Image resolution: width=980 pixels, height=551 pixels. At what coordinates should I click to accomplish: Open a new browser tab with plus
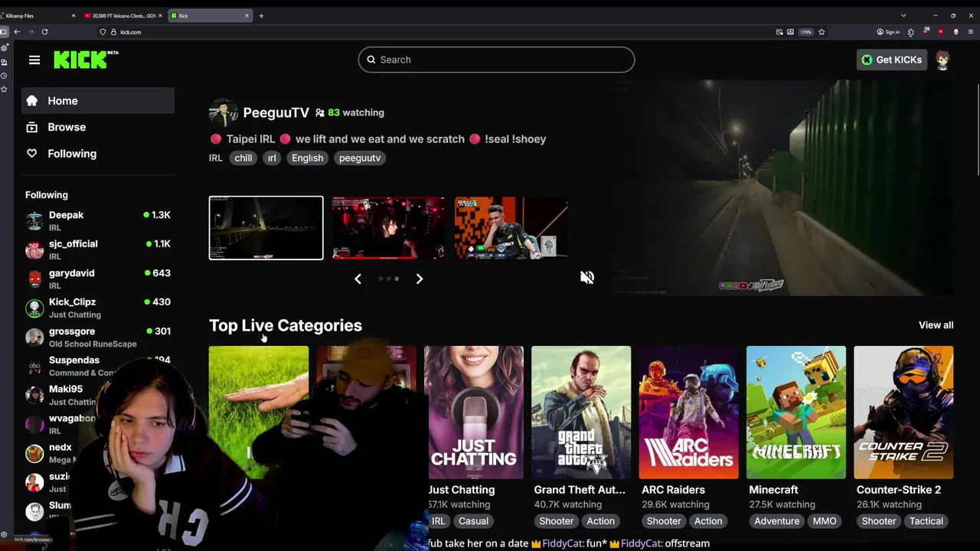pos(261,15)
